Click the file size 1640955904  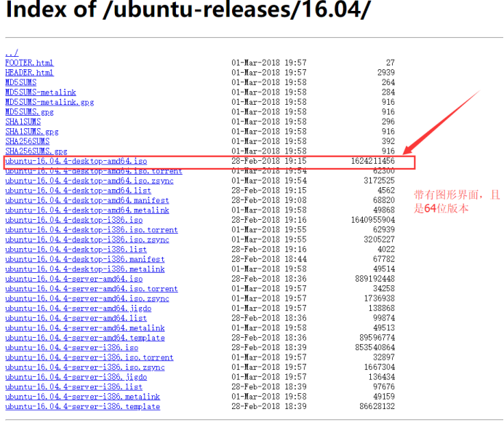pyautogui.click(x=373, y=220)
